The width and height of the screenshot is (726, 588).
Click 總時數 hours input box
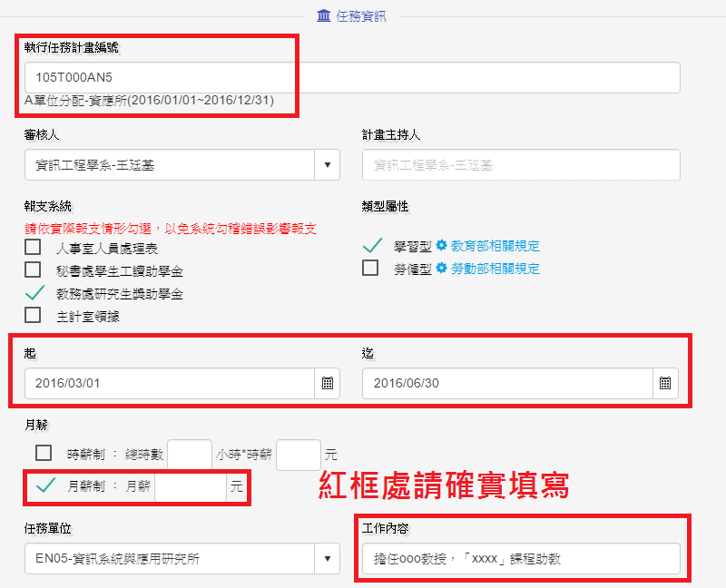[x=190, y=455]
